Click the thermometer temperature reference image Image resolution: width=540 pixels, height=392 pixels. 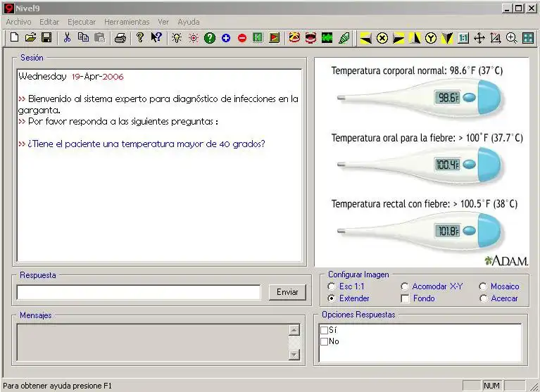[422, 162]
